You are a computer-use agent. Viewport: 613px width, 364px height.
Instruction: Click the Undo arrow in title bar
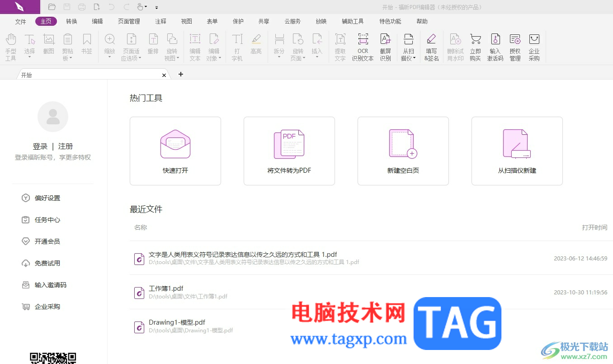pyautogui.click(x=112, y=7)
